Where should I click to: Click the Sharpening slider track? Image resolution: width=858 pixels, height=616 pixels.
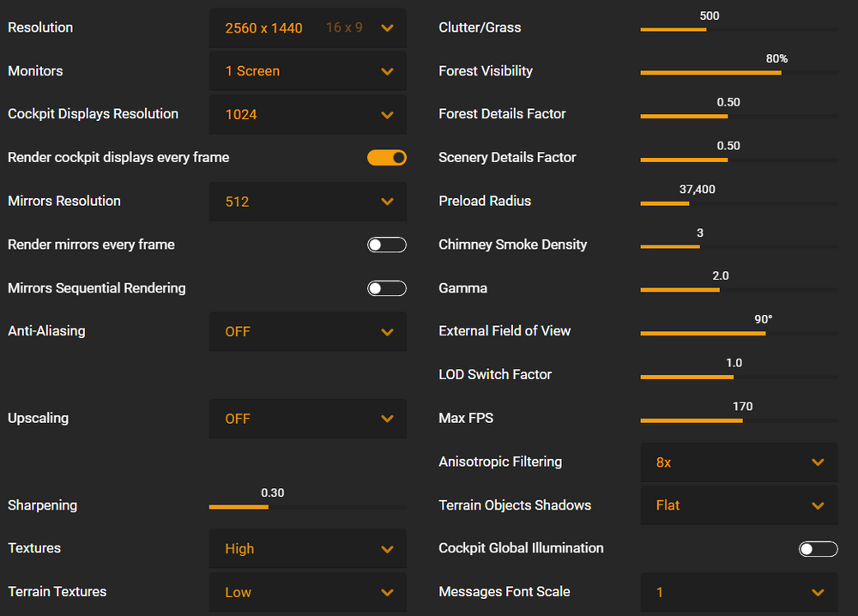tap(269, 507)
